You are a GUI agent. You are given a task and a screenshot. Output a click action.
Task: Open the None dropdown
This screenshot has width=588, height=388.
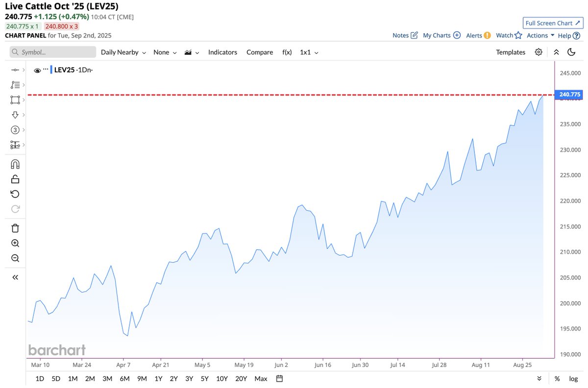[165, 52]
